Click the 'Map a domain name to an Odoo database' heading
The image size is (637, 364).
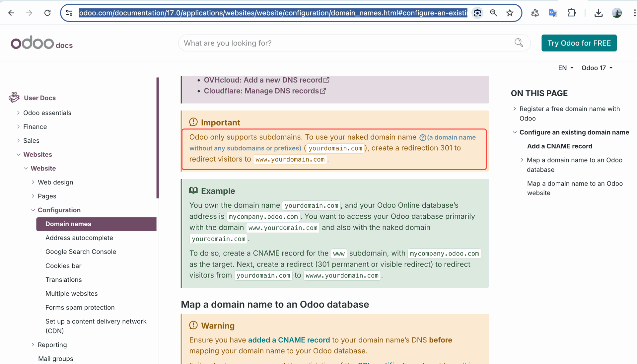[x=275, y=304]
